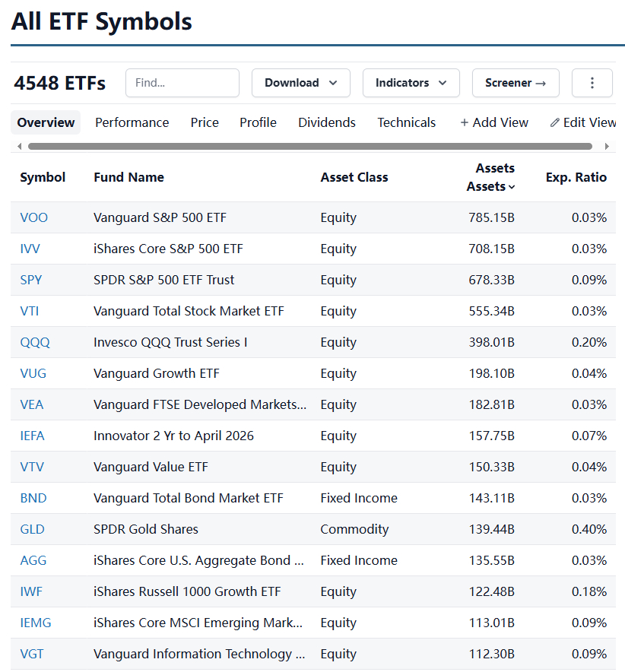Open the GLD symbol link
The image size is (625, 672).
tap(33, 529)
